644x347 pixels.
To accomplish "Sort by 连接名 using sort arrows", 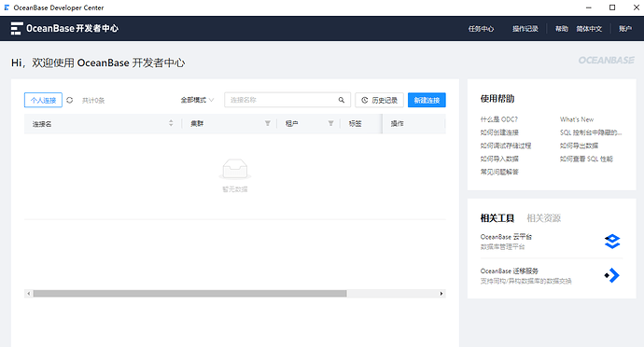I will pyautogui.click(x=171, y=123).
